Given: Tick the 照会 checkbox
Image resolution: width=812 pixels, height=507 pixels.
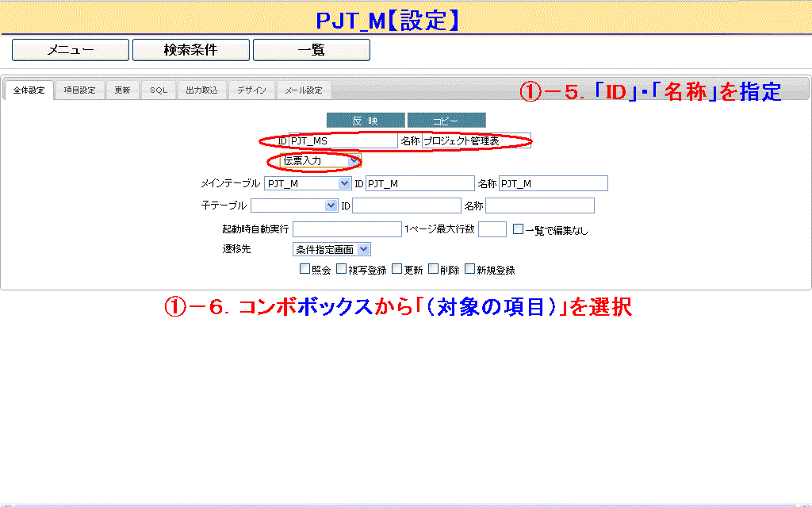Looking at the screenshot, I should pos(304,269).
